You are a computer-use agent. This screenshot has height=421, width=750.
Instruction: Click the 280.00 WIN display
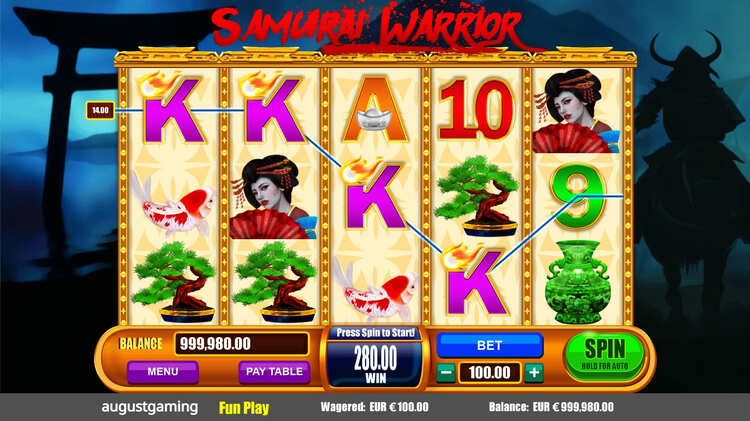point(375,364)
